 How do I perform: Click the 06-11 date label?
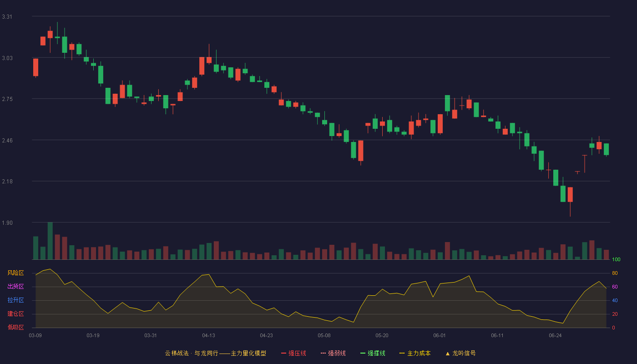pos(497,335)
